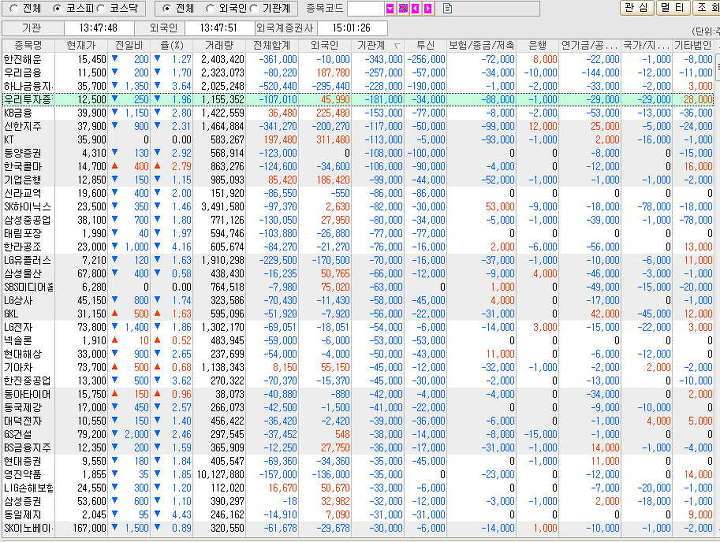
Task: Sort by the 국가/지... column header
Action: pos(647,45)
